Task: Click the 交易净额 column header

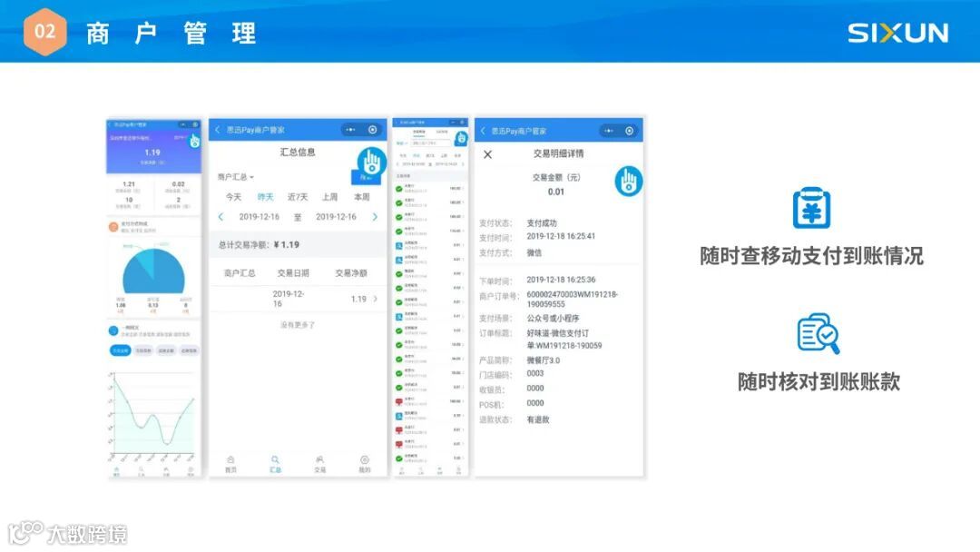Action: pyautogui.click(x=351, y=273)
